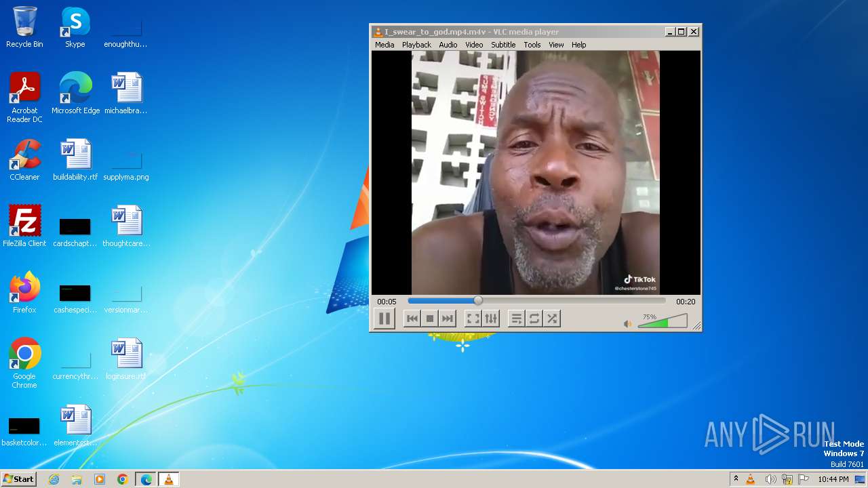Viewport: 868px width, 488px height.
Task: Open Edge from the taskbar
Action: (x=146, y=479)
